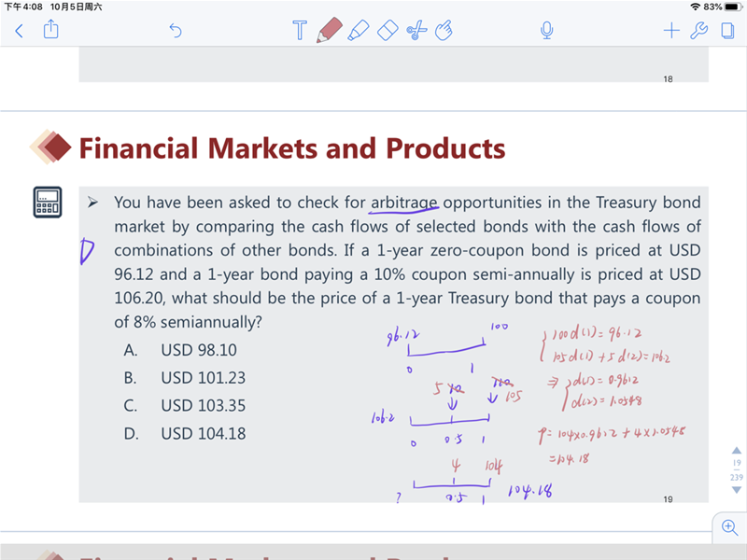Click the Financial Markets and Products heading
The image size is (747, 560).
[x=292, y=148]
